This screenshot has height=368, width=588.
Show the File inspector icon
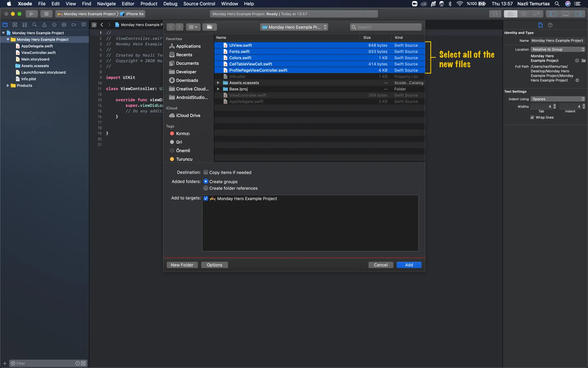pos(540,25)
